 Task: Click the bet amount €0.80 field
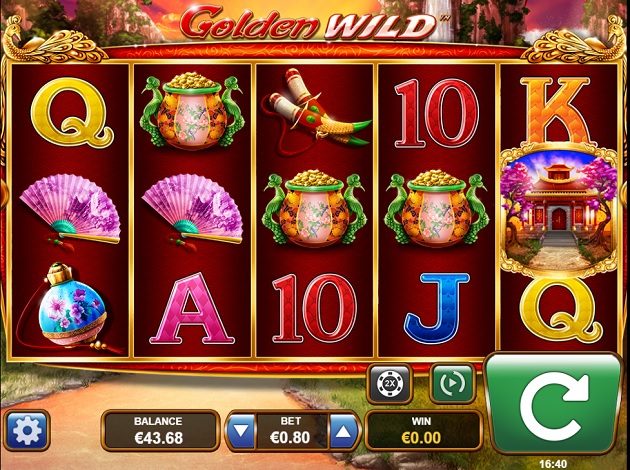click(291, 431)
